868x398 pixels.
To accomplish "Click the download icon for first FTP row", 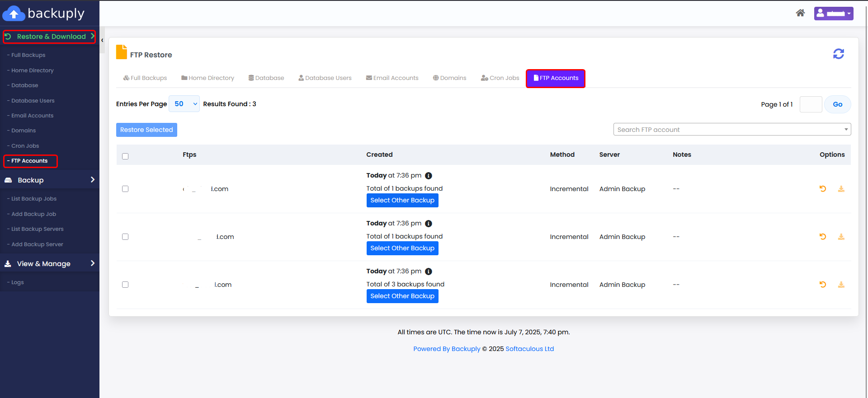I will pos(841,189).
